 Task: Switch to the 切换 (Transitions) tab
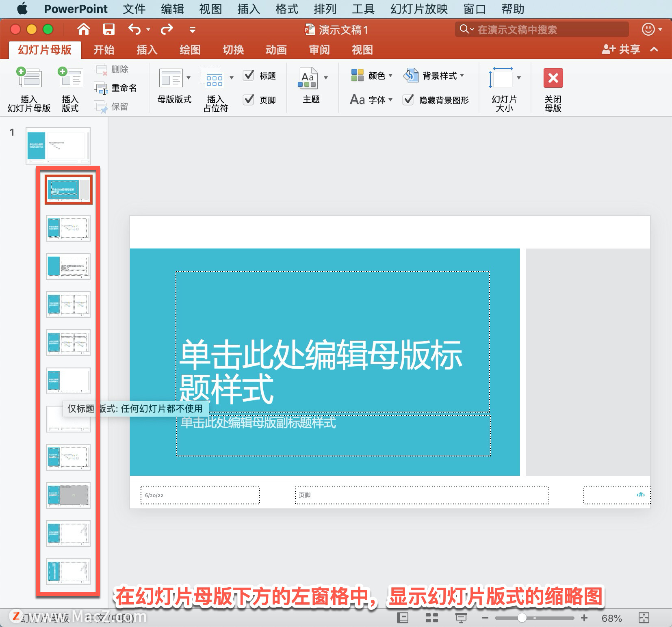(x=233, y=50)
